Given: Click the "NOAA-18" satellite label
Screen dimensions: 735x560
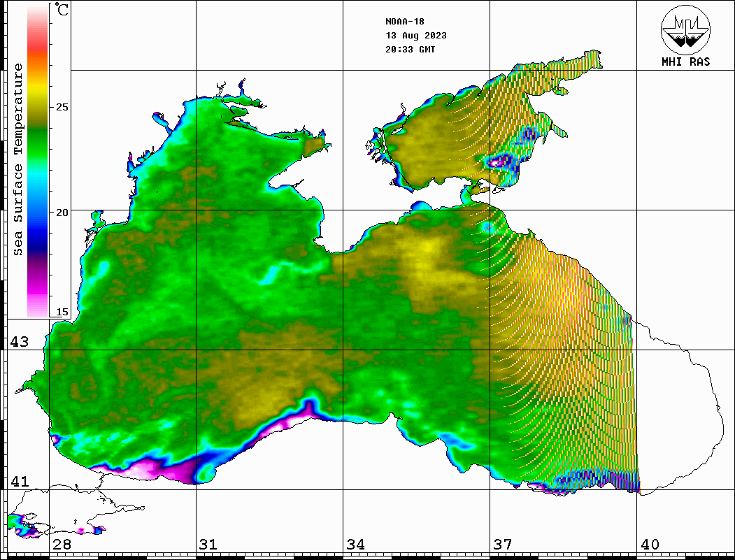Looking at the screenshot, I should pos(404,22).
